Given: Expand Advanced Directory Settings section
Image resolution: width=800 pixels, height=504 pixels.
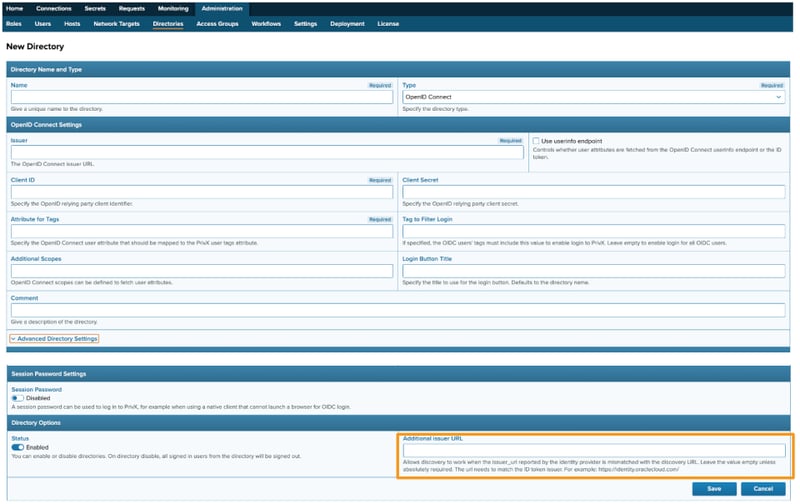Looking at the screenshot, I should coord(55,339).
